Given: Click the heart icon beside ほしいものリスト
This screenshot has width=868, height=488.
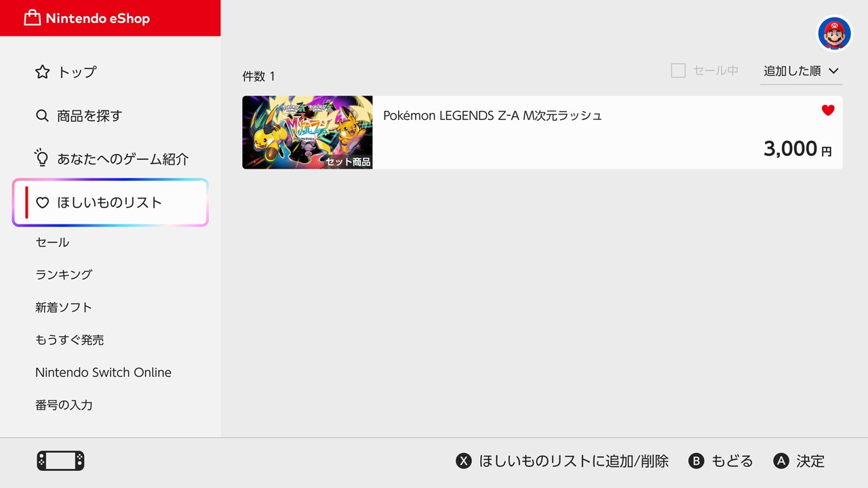Looking at the screenshot, I should tap(42, 203).
